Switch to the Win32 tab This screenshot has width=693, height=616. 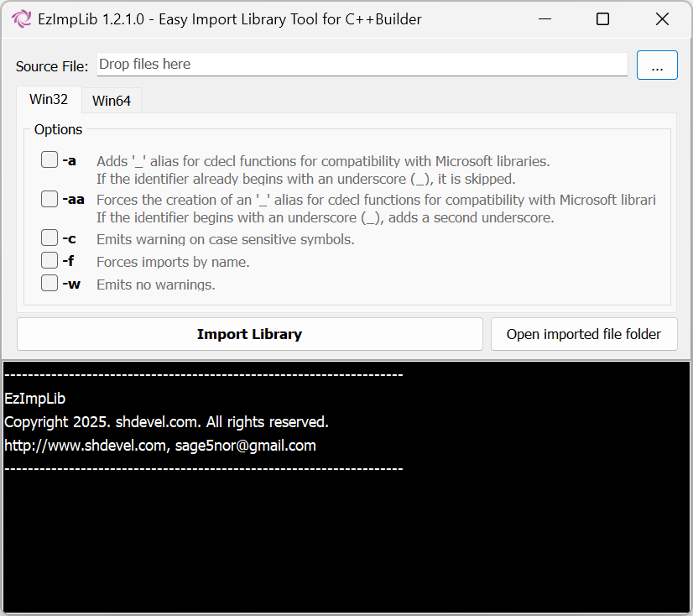pyautogui.click(x=49, y=100)
